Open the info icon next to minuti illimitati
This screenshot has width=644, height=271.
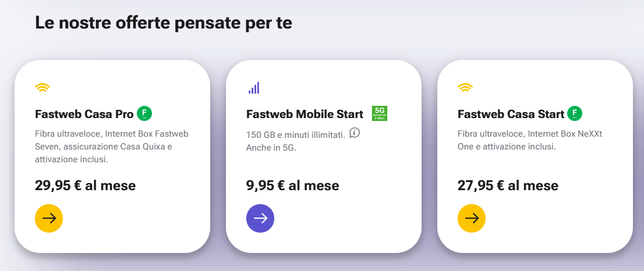(x=355, y=133)
